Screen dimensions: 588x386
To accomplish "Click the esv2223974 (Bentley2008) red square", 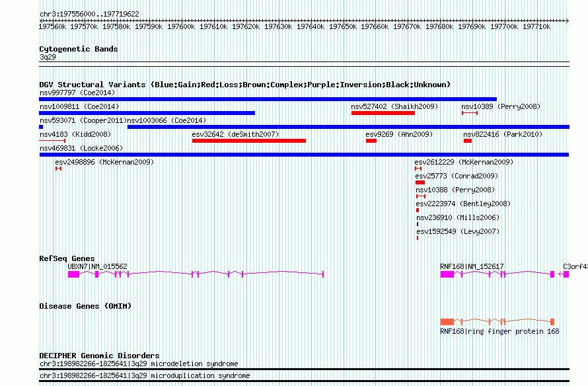I will (418, 210).
